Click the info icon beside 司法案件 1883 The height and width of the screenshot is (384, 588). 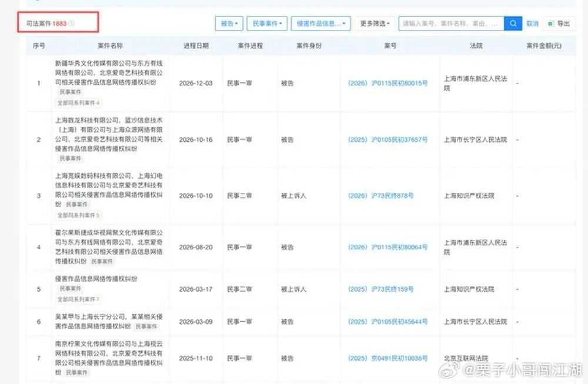coord(72,24)
